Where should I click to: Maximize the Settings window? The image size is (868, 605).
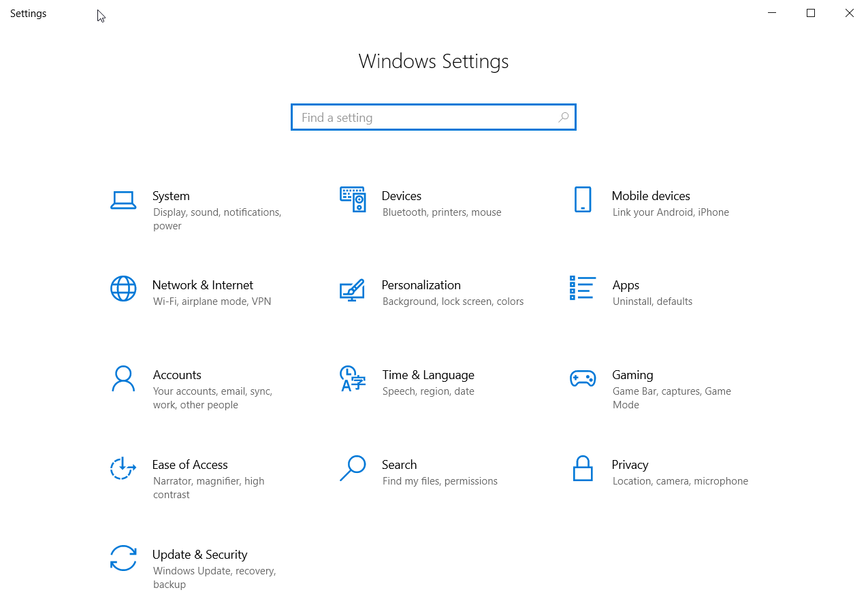[x=811, y=13]
